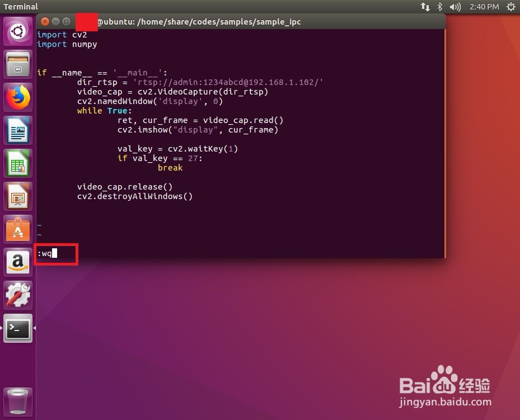
Task: Click Terminal in the top menu bar
Action: coord(21,7)
